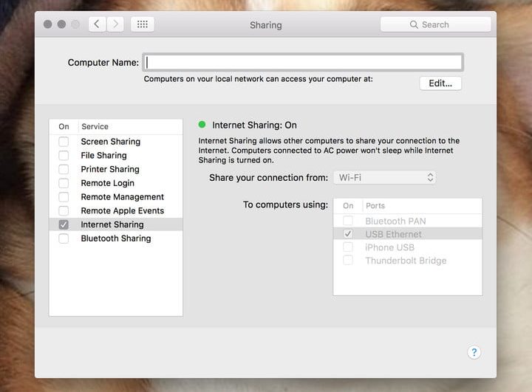The image size is (532, 392).
Task: Open Show All preferences grid
Action: [142, 24]
